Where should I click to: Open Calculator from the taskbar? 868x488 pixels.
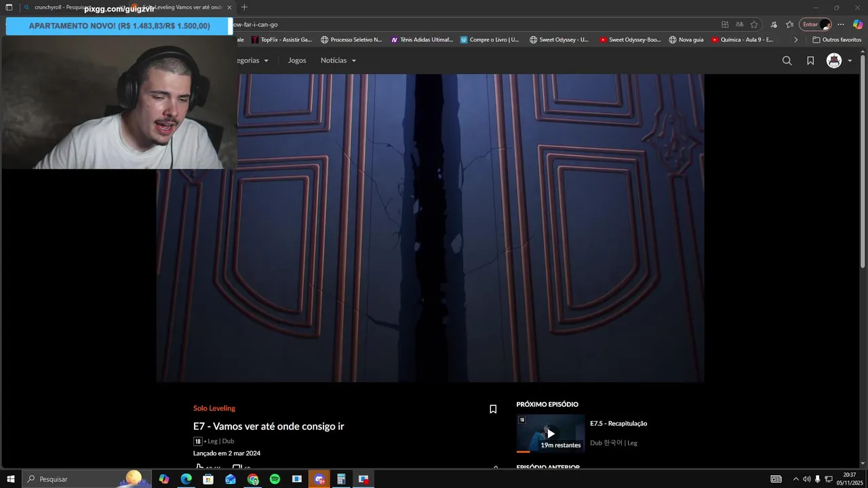(x=341, y=479)
